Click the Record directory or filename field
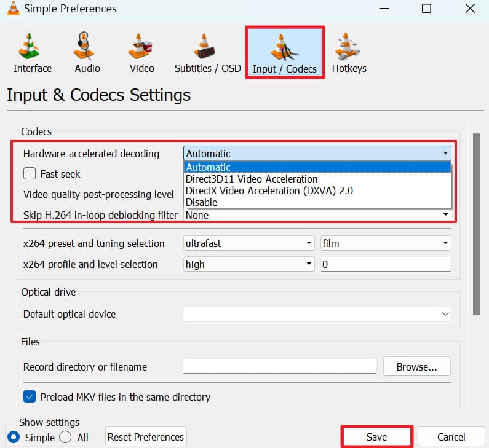489x448 pixels. (x=280, y=366)
